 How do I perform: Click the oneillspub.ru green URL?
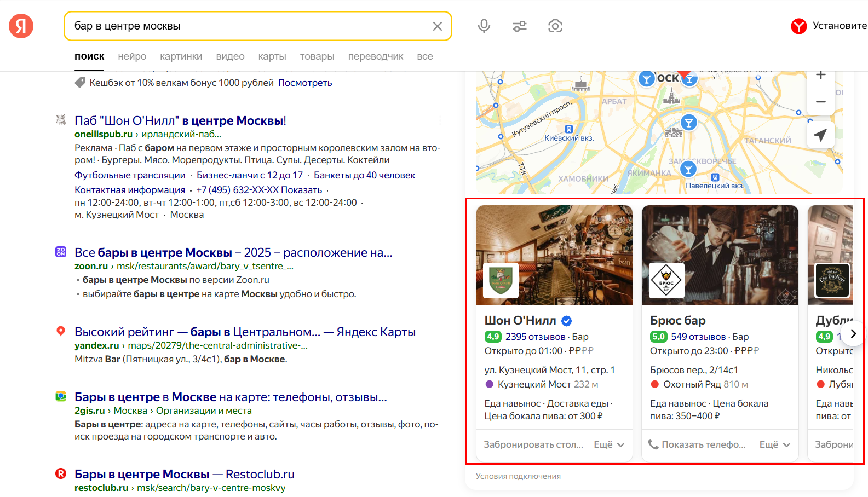pos(104,134)
